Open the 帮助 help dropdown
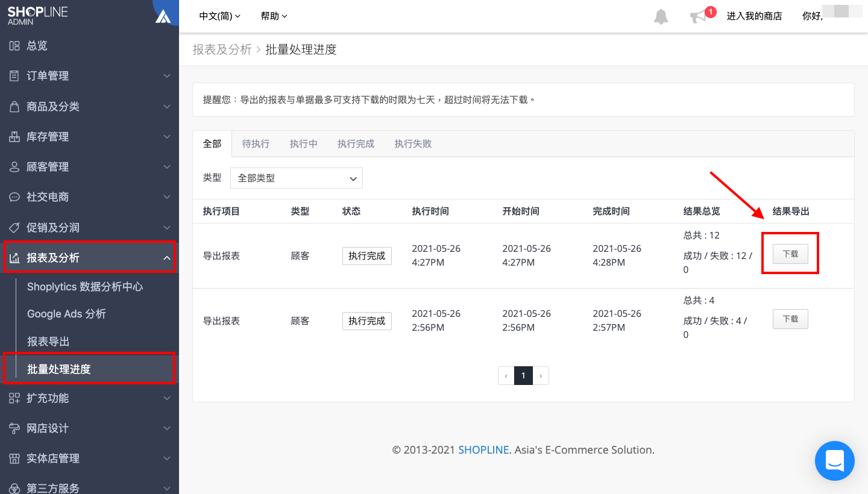Viewport: 868px width, 494px height. tap(274, 16)
